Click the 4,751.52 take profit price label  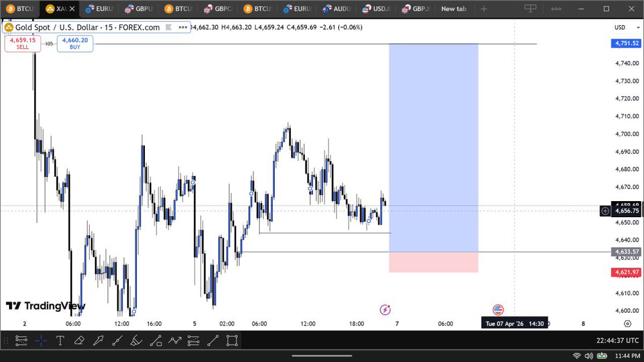coord(626,43)
